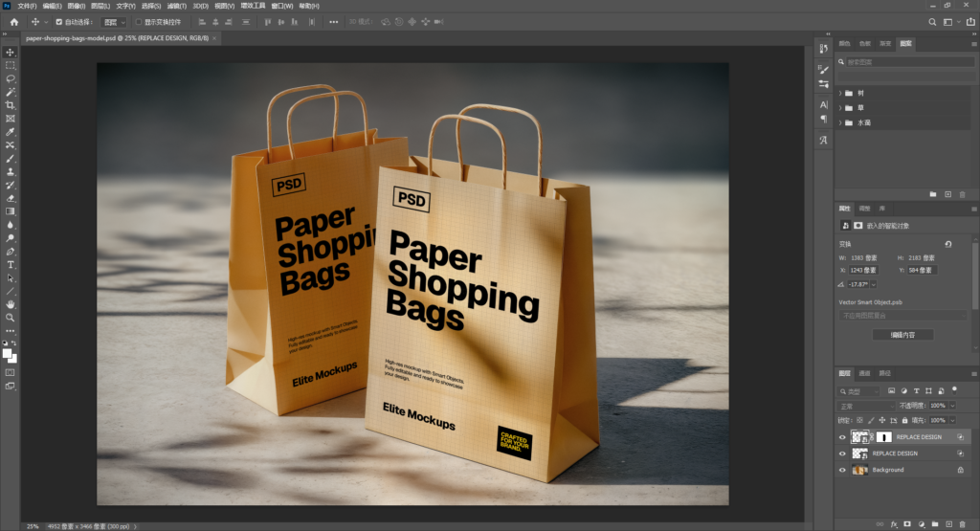Image resolution: width=980 pixels, height=531 pixels.
Task: Create a new pattern group folder
Action: pos(932,194)
